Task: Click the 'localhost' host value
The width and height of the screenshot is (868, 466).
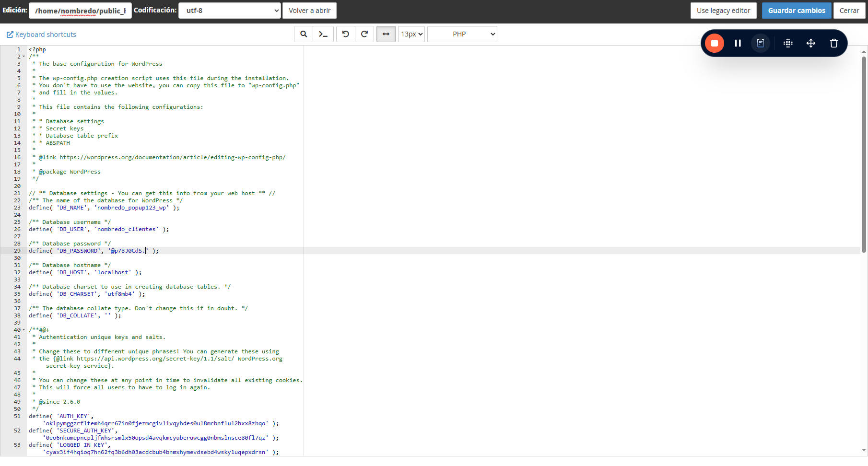Action: pos(113,272)
